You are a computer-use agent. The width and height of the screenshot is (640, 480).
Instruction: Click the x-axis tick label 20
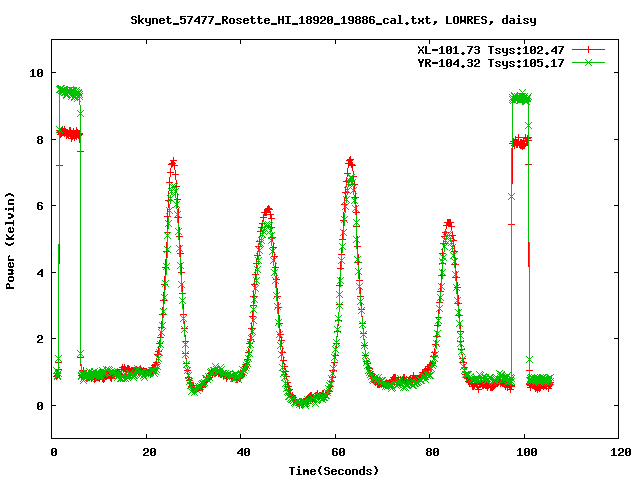pos(149,452)
